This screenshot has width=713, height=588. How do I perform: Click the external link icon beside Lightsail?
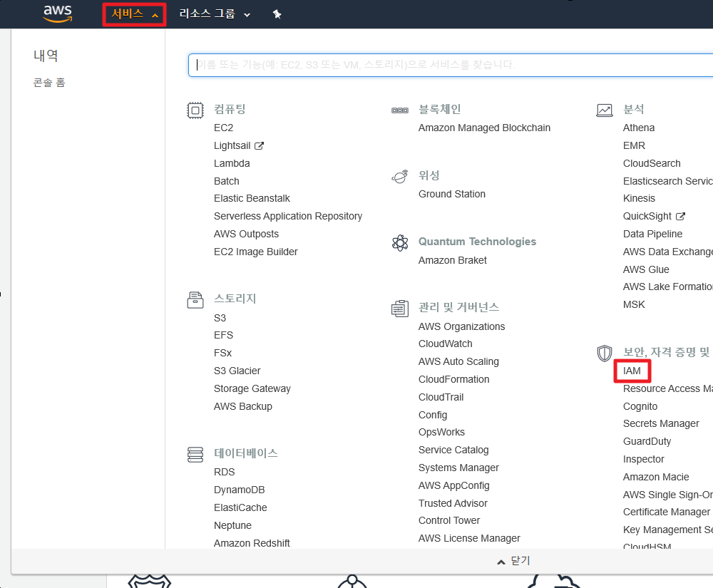[260, 146]
